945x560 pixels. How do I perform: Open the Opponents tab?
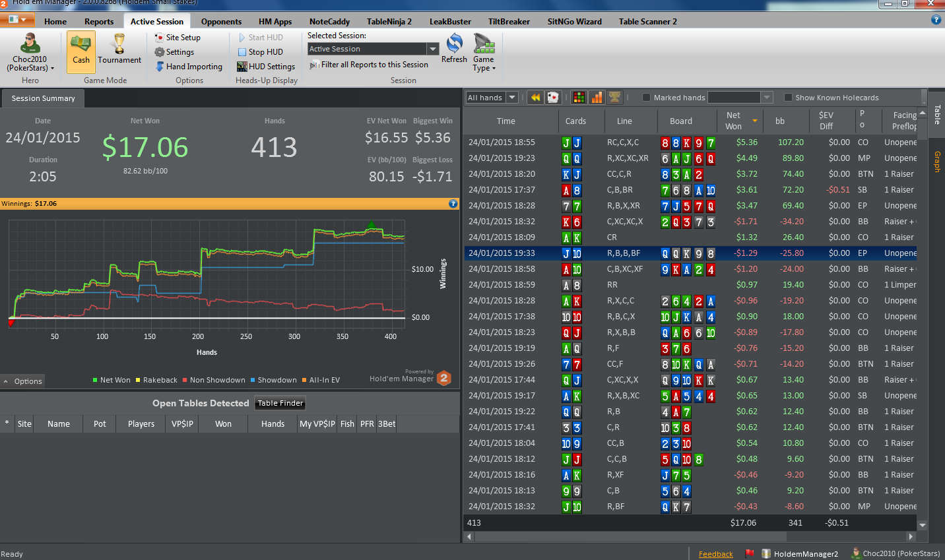coord(221,22)
